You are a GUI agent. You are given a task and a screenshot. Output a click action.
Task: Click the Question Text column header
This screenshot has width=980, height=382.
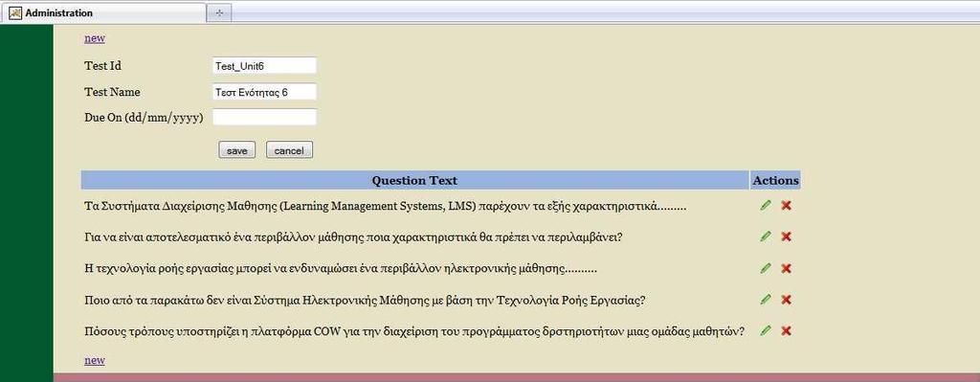(414, 180)
